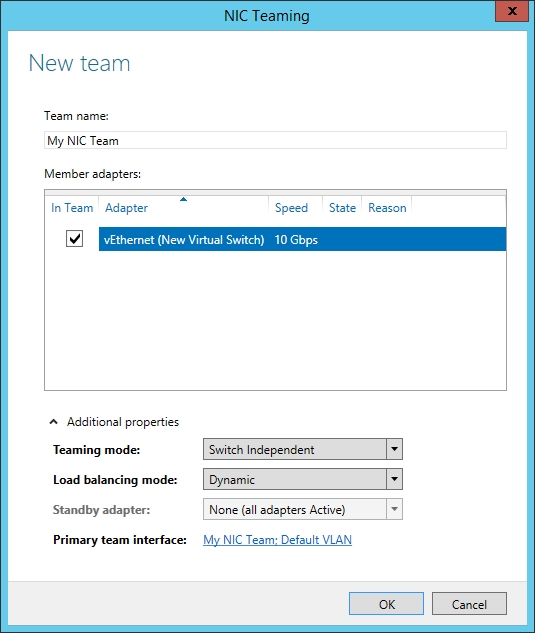Uncheck the vEthernet adapter In Team checkbox
This screenshot has height=633, width=535.
click(x=74, y=239)
